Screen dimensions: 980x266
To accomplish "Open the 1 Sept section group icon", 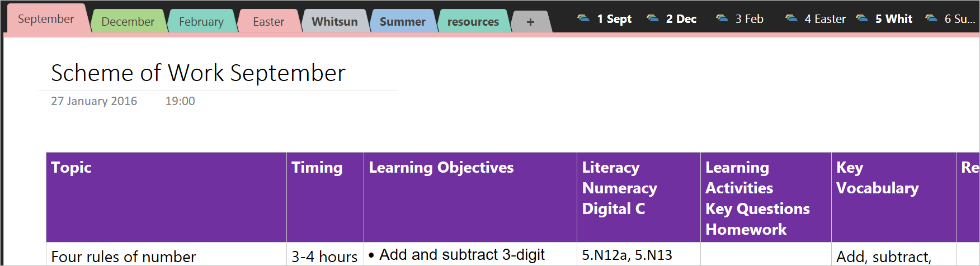I will pyautogui.click(x=583, y=18).
